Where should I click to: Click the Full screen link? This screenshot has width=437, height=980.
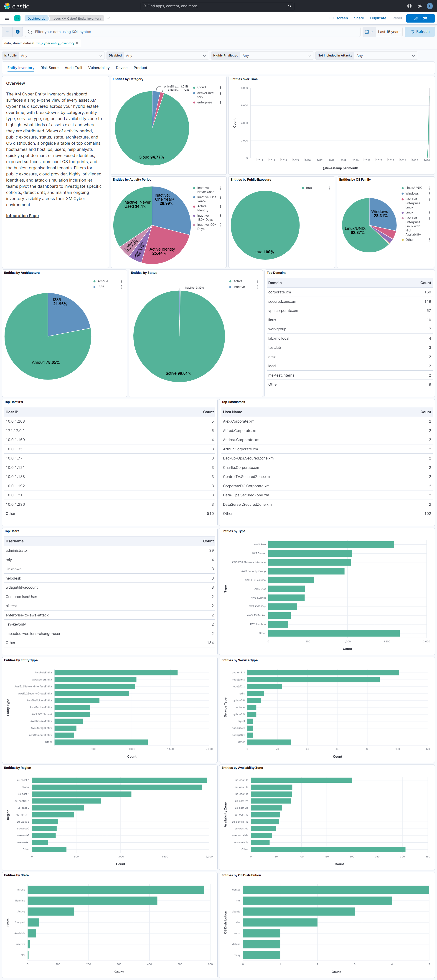coord(339,18)
